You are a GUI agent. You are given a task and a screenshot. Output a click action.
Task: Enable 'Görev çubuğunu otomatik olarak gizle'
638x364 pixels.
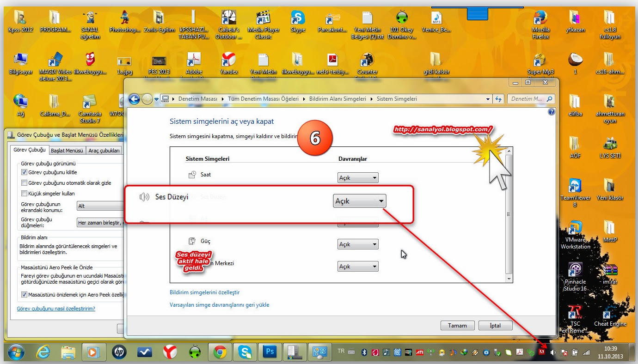click(25, 182)
